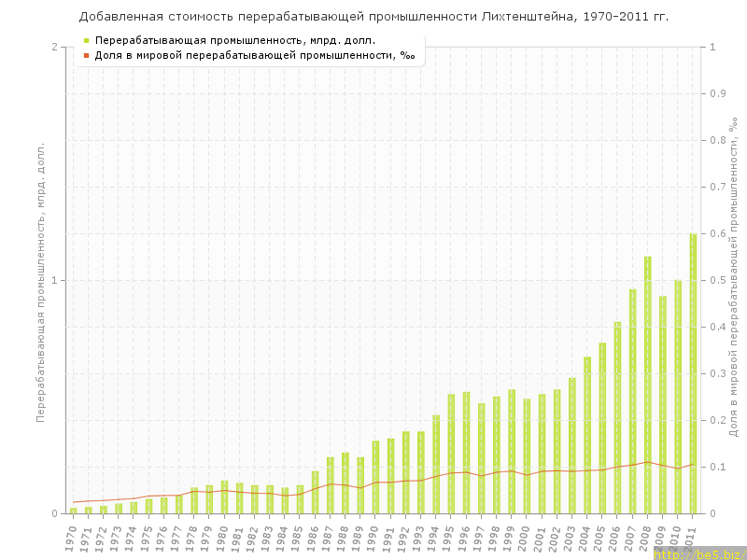This screenshot has height=560, width=747.
Task: Click the left axis value 1
Action: tap(54, 280)
